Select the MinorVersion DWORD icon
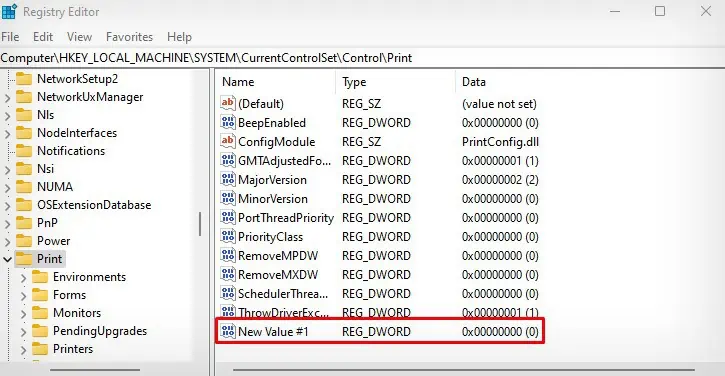This screenshot has width=725, height=376. [x=227, y=198]
